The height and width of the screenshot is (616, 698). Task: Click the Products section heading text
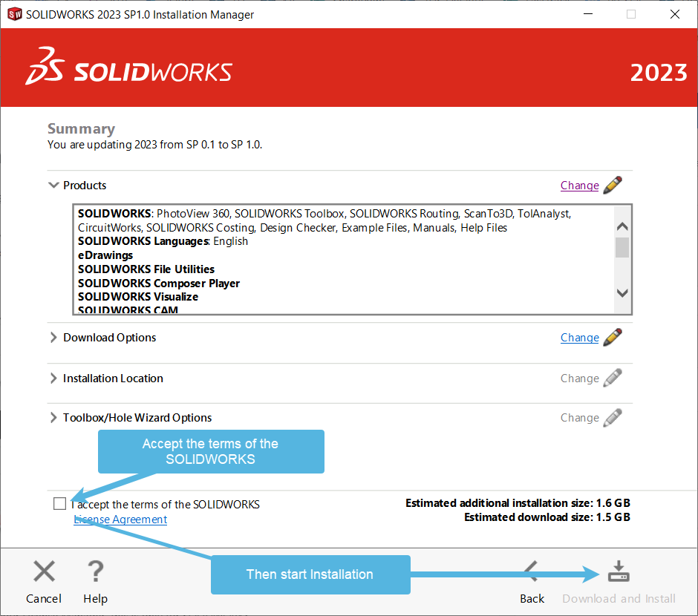click(85, 186)
